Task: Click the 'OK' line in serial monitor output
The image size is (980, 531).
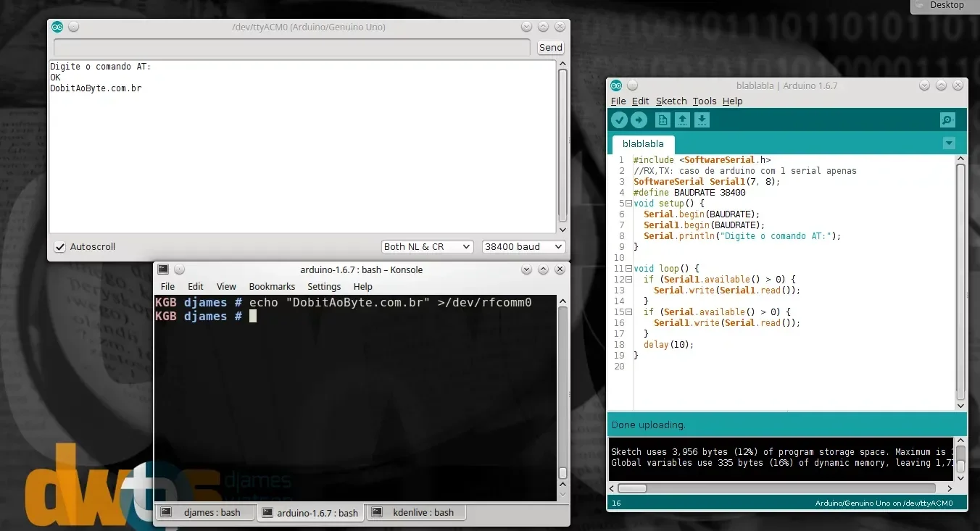Action: [55, 78]
